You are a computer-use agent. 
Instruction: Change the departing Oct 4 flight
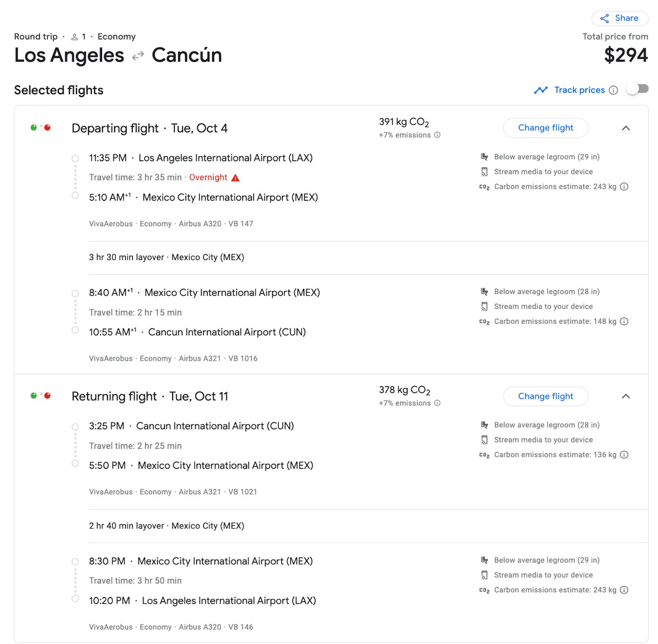[545, 128]
